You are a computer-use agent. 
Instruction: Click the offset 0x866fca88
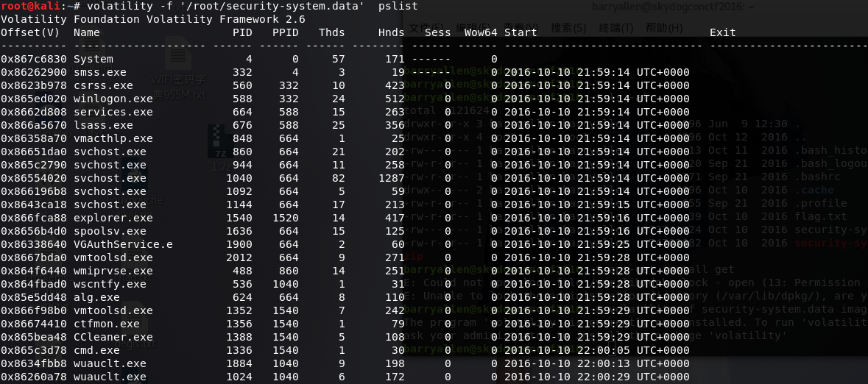(x=34, y=218)
